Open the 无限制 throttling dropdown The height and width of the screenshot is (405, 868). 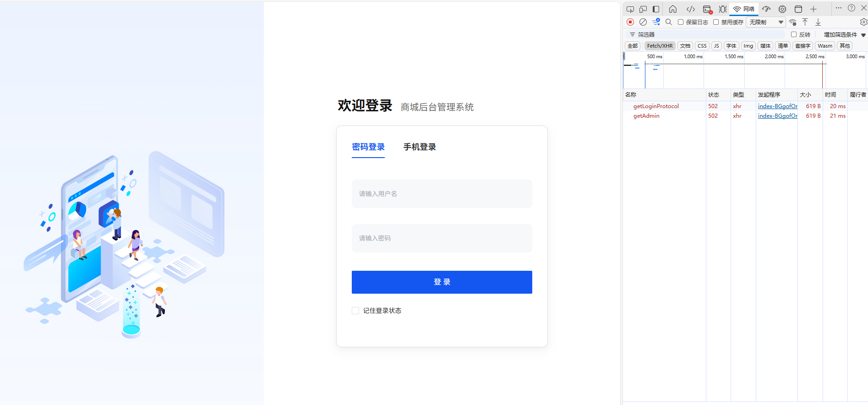click(765, 22)
